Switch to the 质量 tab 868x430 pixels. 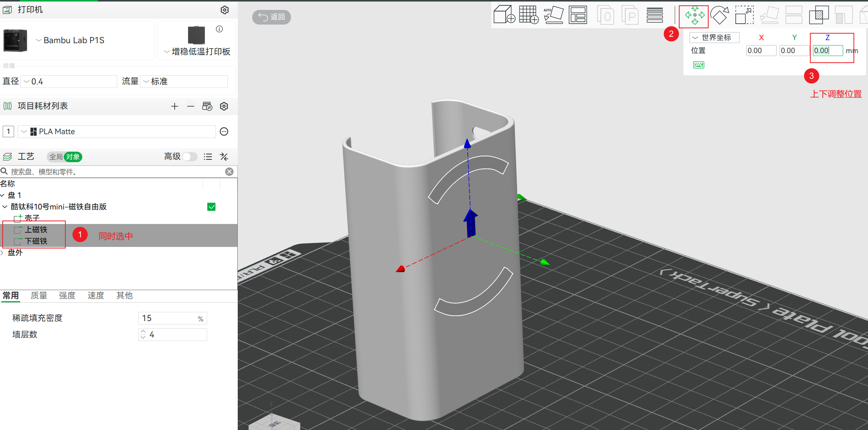(39, 295)
